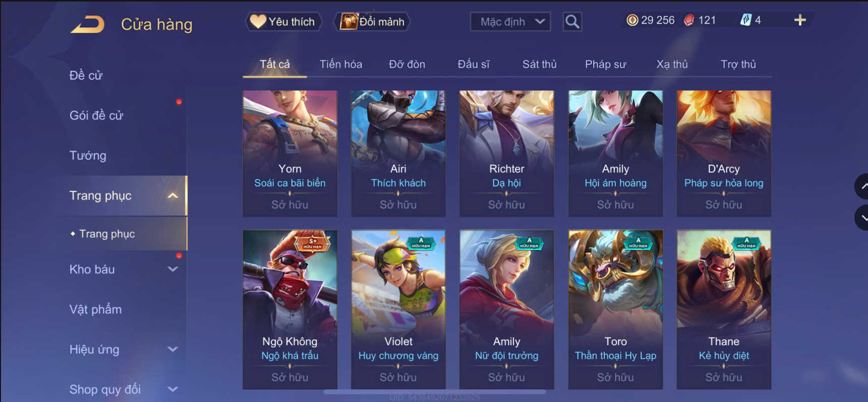Click the blue voucher currency icon
The height and width of the screenshot is (402, 868).
tap(745, 20)
